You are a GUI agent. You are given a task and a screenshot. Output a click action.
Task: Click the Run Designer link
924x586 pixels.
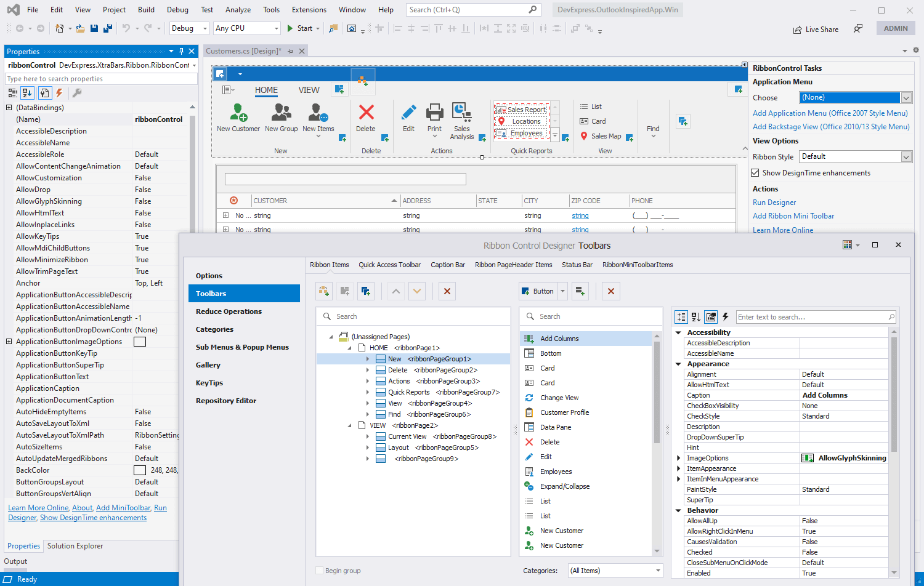coord(774,202)
